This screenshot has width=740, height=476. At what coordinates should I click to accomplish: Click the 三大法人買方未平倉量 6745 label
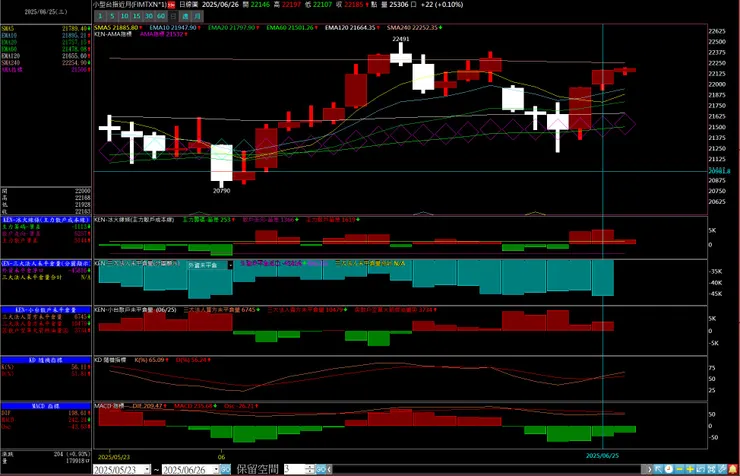221,310
